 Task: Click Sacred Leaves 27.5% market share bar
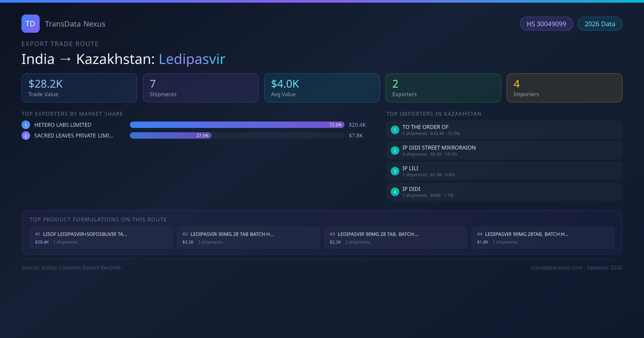point(171,135)
